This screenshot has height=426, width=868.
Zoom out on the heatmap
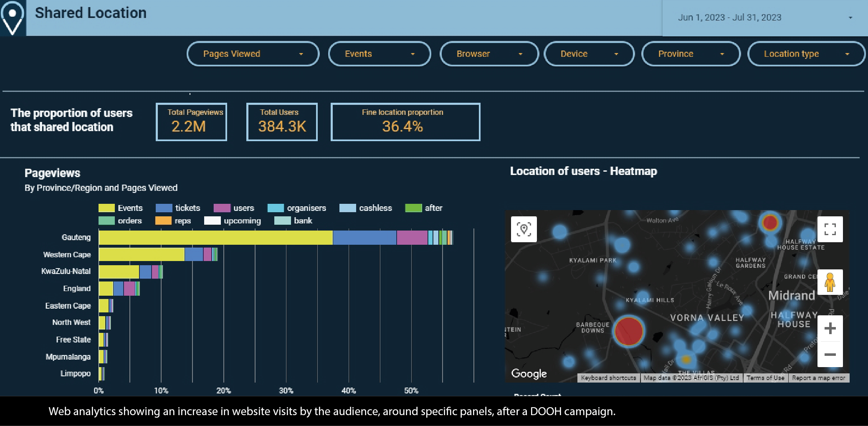tap(830, 354)
